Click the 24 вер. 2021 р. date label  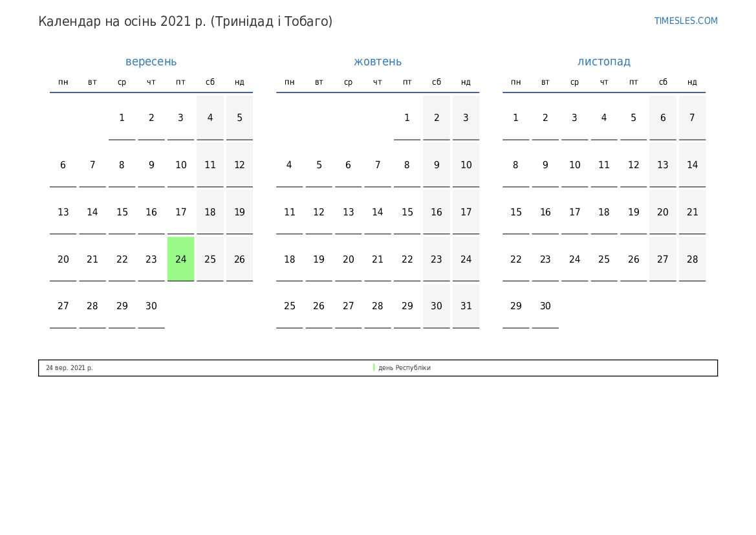(x=69, y=367)
